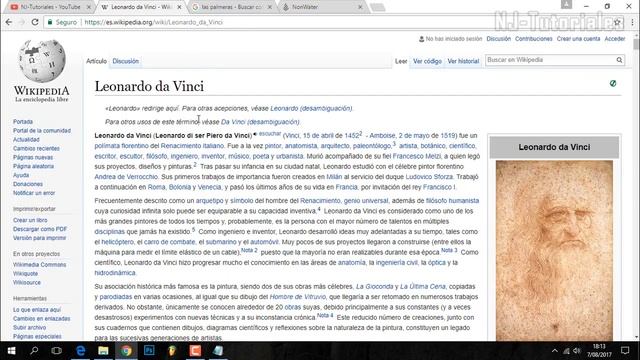Viewport: 640px width, 360px height.
Task: Open Photoshop from the taskbar
Action: [x=149, y=351]
